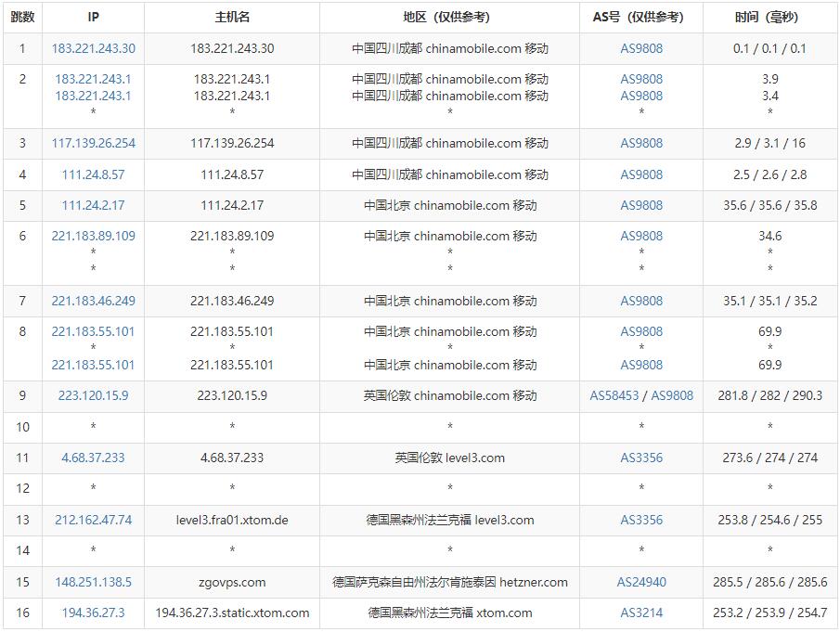Click the AS9808 link in hop 7 row
The width and height of the screenshot is (840, 632).
pos(641,301)
